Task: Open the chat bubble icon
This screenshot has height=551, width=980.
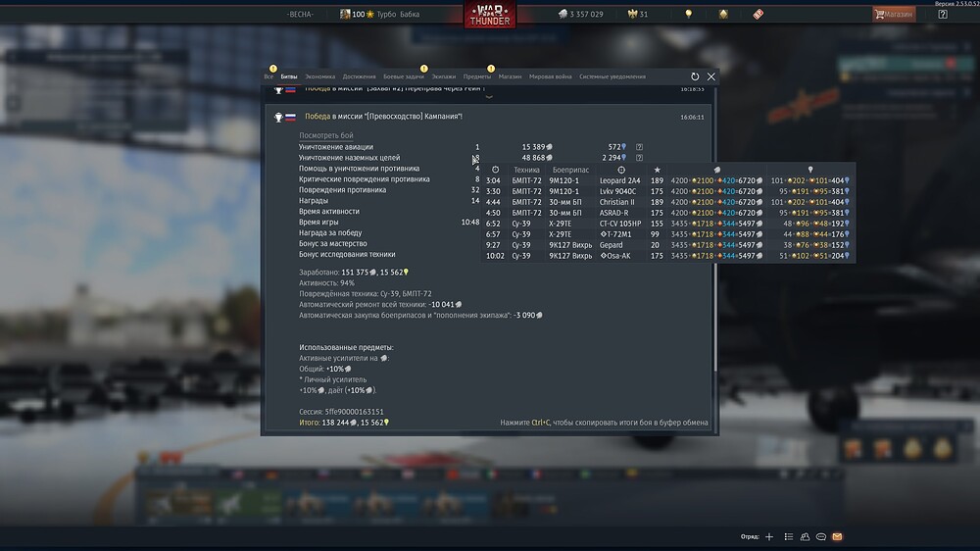Action: tap(821, 537)
